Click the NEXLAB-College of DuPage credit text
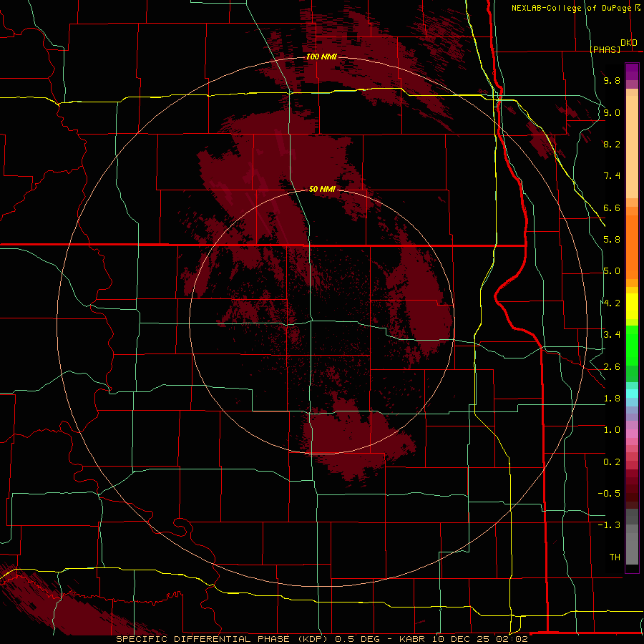644x644 pixels. tap(571, 8)
